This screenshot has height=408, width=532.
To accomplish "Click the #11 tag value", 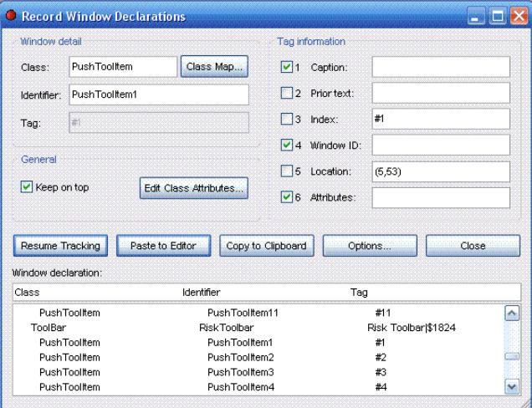I will point(383,313).
